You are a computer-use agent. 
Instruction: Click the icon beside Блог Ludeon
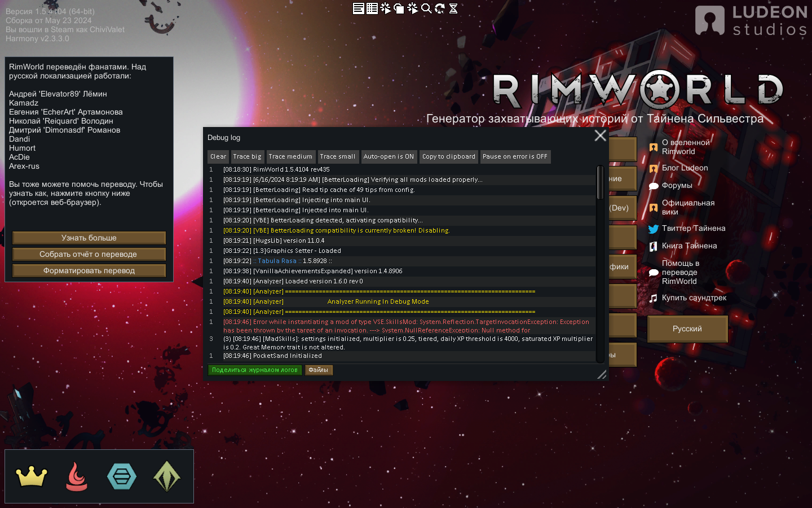click(654, 168)
